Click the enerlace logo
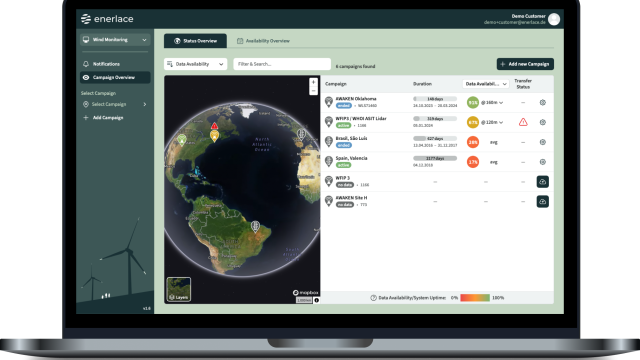This screenshot has height=360, width=640. (107, 19)
